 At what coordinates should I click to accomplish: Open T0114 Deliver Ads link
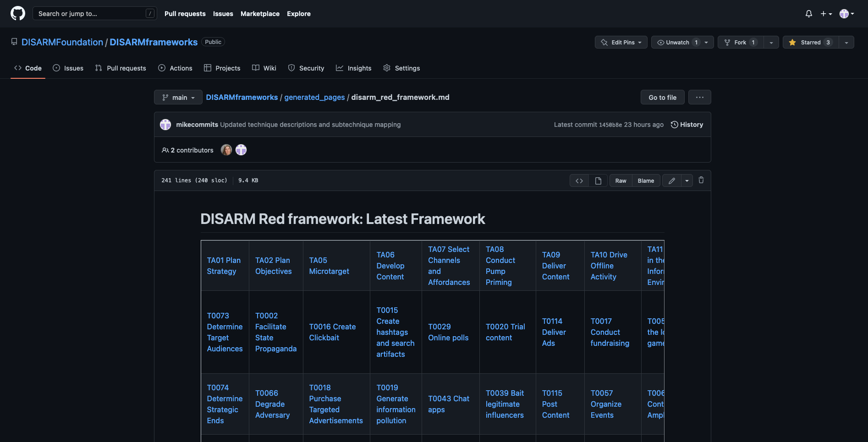tap(554, 332)
